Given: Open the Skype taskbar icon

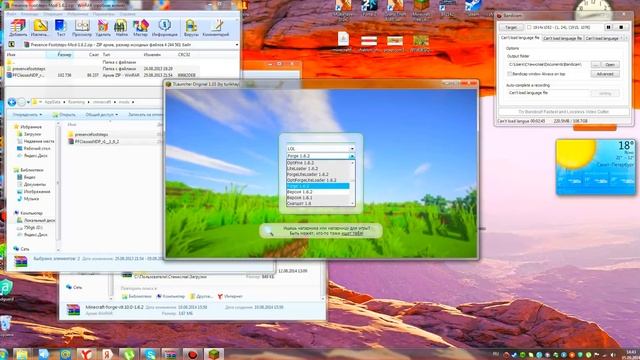Looking at the screenshot, I should pos(150,354).
